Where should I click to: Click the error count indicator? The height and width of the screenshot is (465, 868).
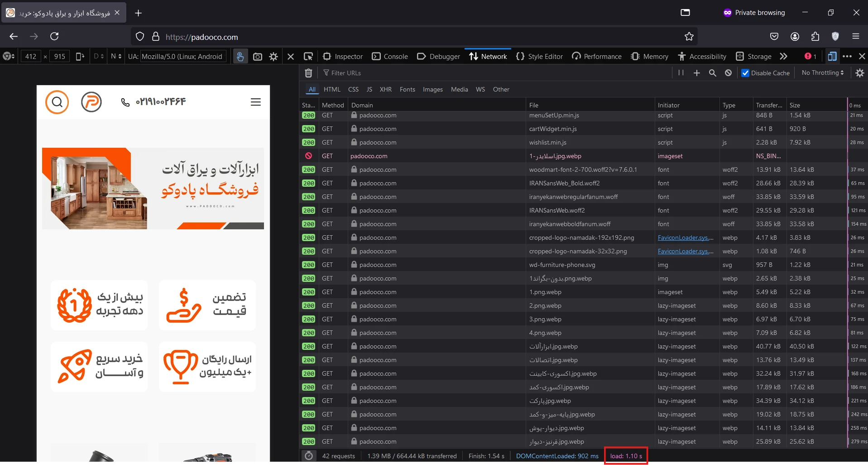pyautogui.click(x=810, y=57)
